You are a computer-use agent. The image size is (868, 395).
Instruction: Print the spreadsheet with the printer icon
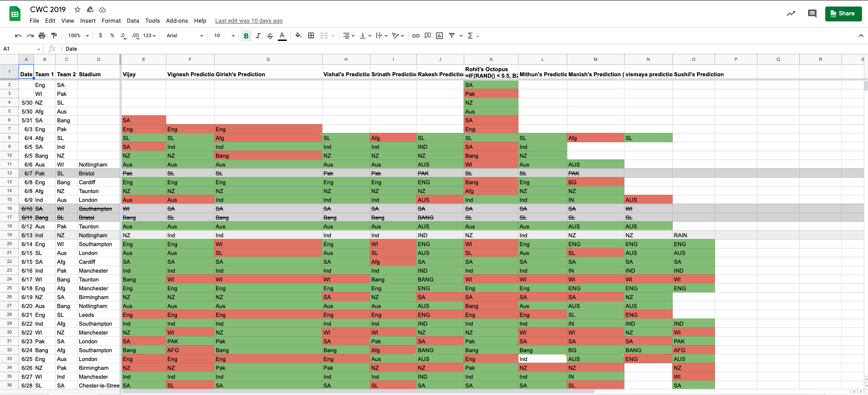pyautogui.click(x=42, y=36)
